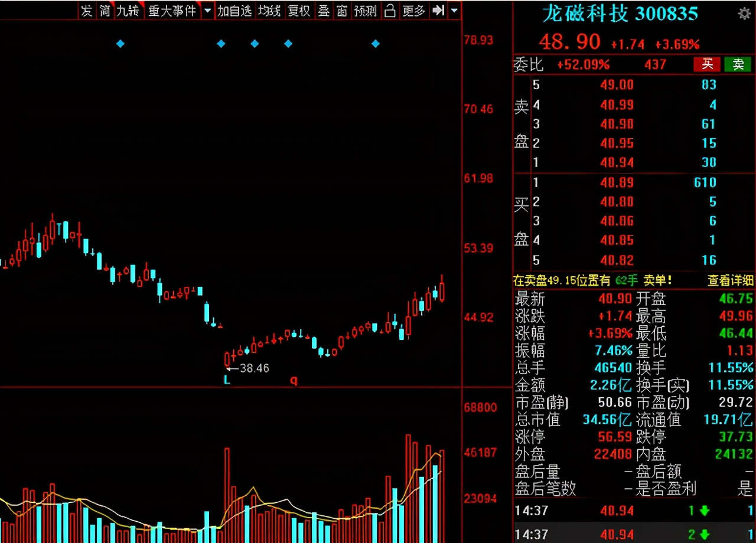The width and height of the screenshot is (756, 543).
Task: Click the green 卖 sell button
Action: pos(738,64)
